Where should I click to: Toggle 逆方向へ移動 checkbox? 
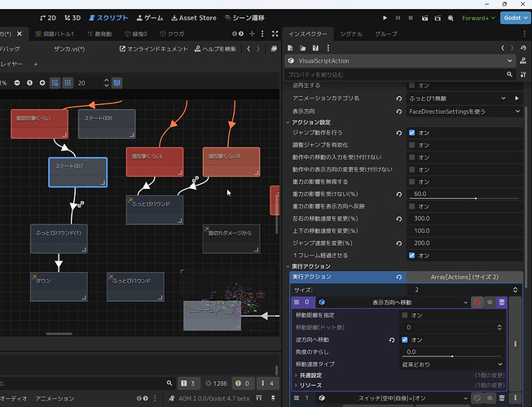coord(404,339)
